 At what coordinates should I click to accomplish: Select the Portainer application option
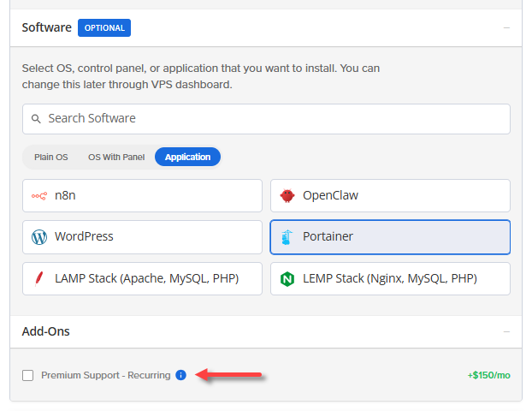pyautogui.click(x=390, y=237)
